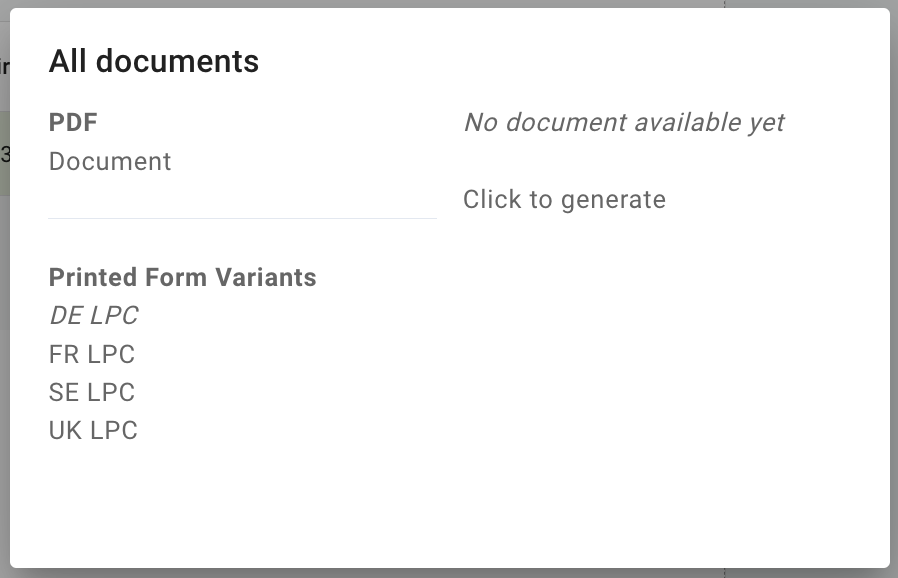Image resolution: width=898 pixels, height=578 pixels.
Task: Click the "All documents" dialog title
Action: [154, 62]
